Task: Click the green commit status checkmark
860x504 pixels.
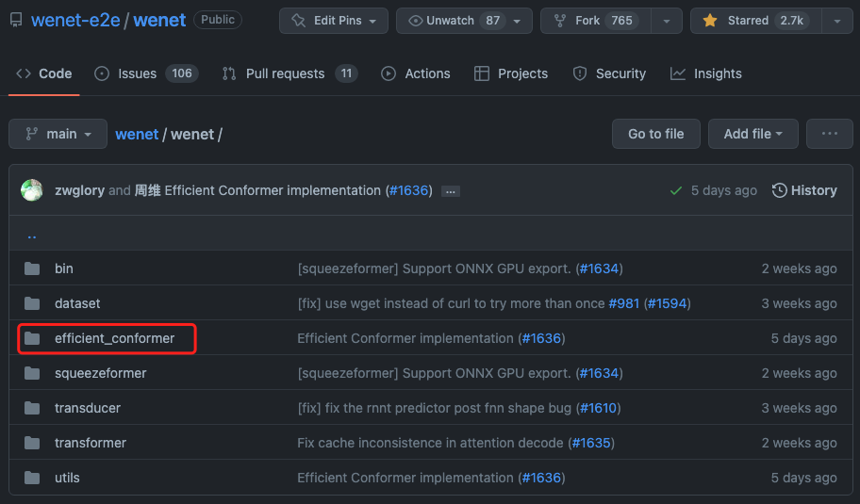Action: pos(675,190)
